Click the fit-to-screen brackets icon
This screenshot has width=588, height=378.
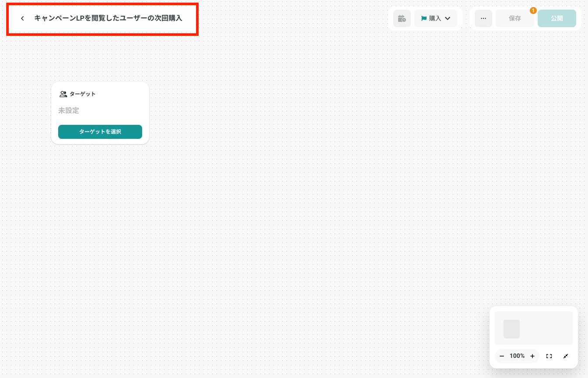[549, 356]
